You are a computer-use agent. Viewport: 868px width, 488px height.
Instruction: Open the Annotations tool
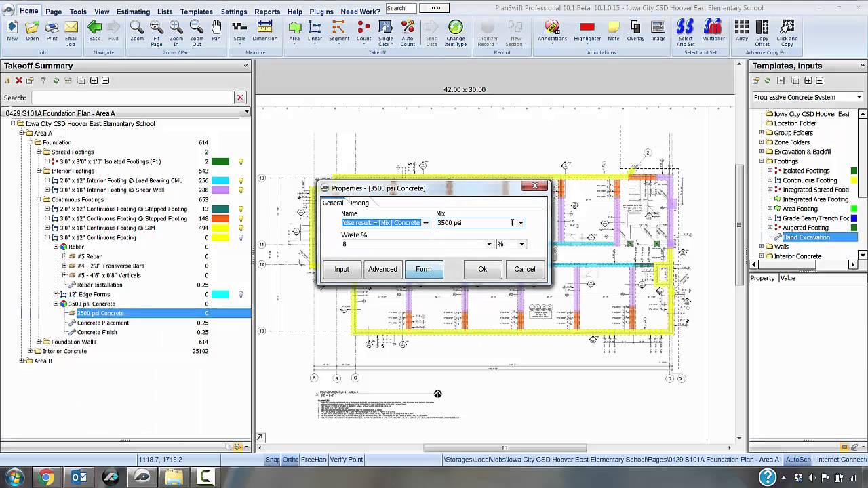point(552,30)
